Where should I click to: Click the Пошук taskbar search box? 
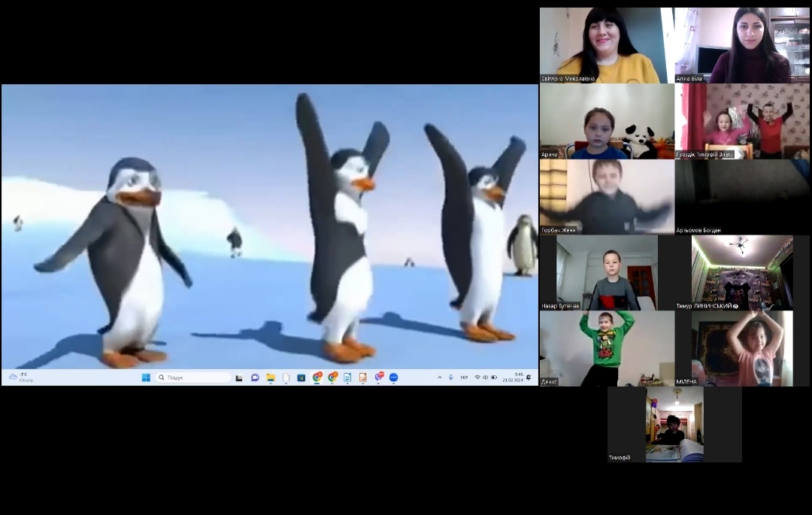[x=193, y=377]
